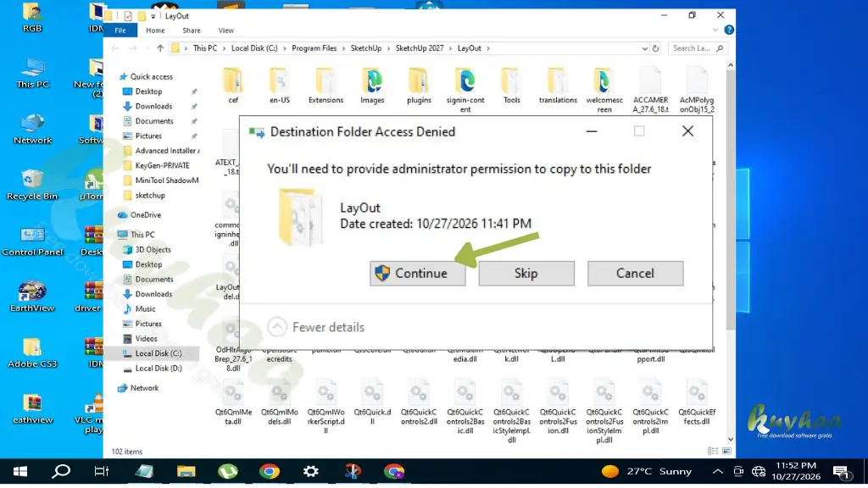This screenshot has height=488, width=868.
Task: Click Skip in the access denied dialog
Action: [x=526, y=274]
